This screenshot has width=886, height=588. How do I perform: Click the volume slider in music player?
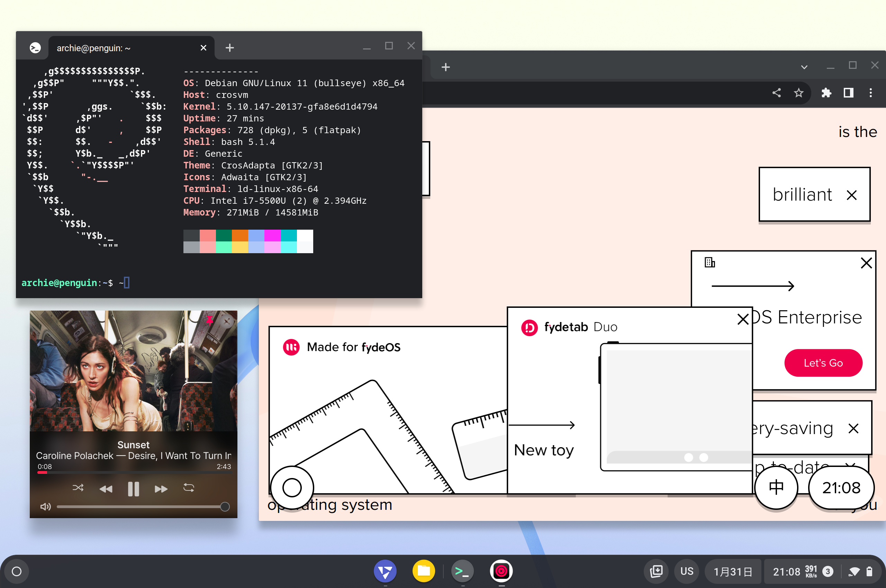tap(141, 507)
